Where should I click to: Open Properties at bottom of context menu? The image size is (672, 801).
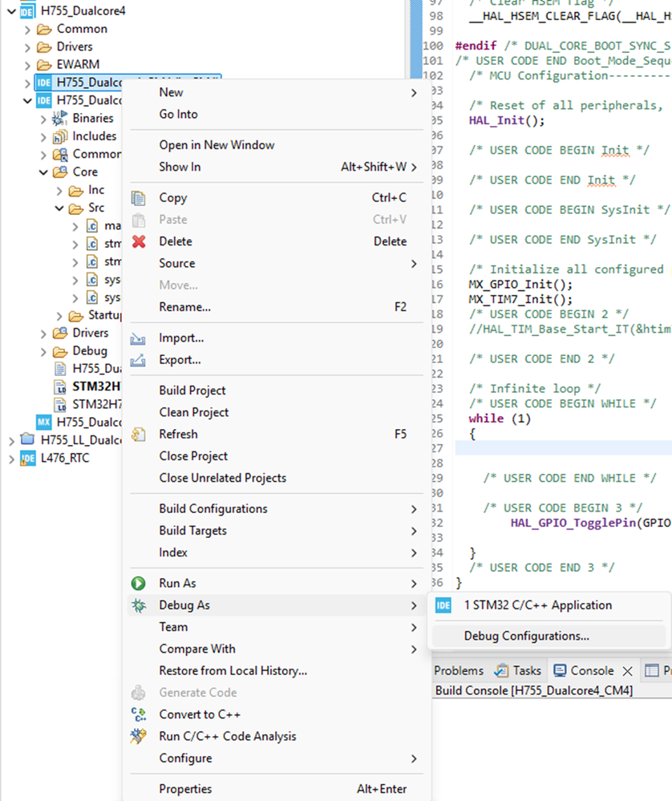(185, 789)
